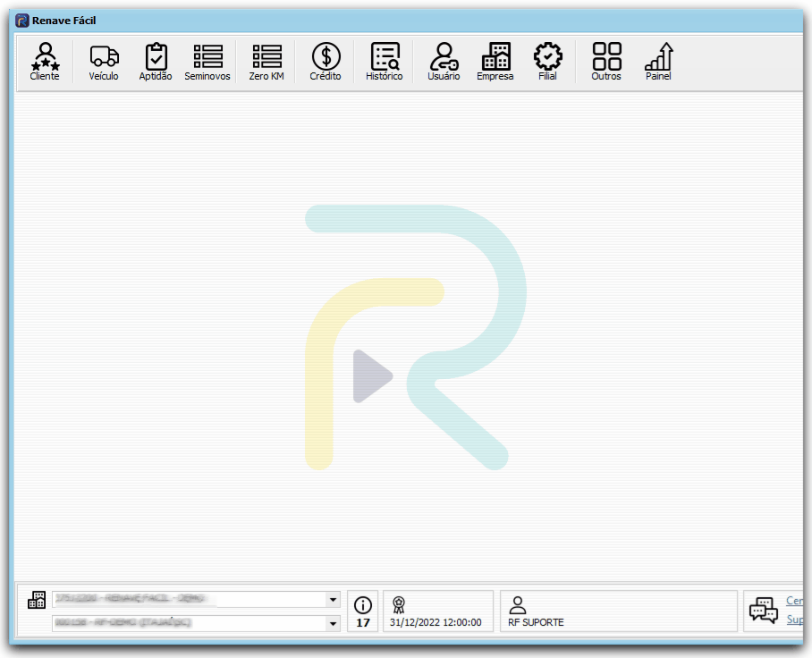Click the Renave Fácil title bar logo

21,21
